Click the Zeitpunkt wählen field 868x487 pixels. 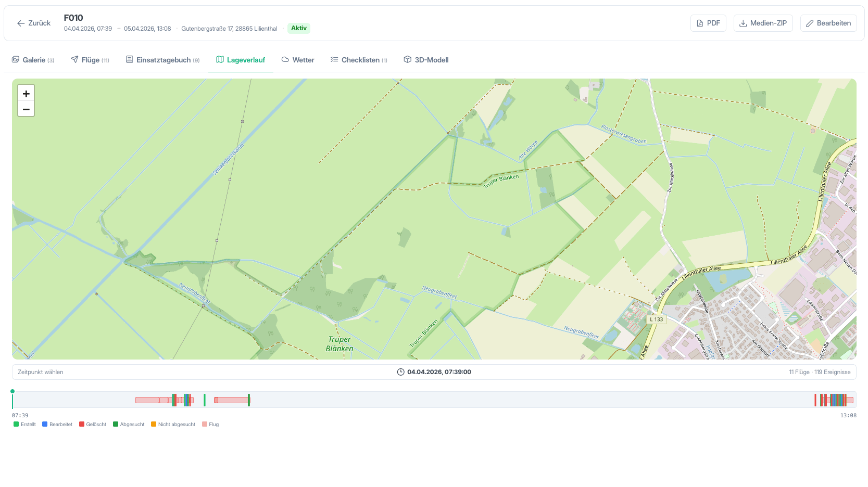click(x=434, y=372)
